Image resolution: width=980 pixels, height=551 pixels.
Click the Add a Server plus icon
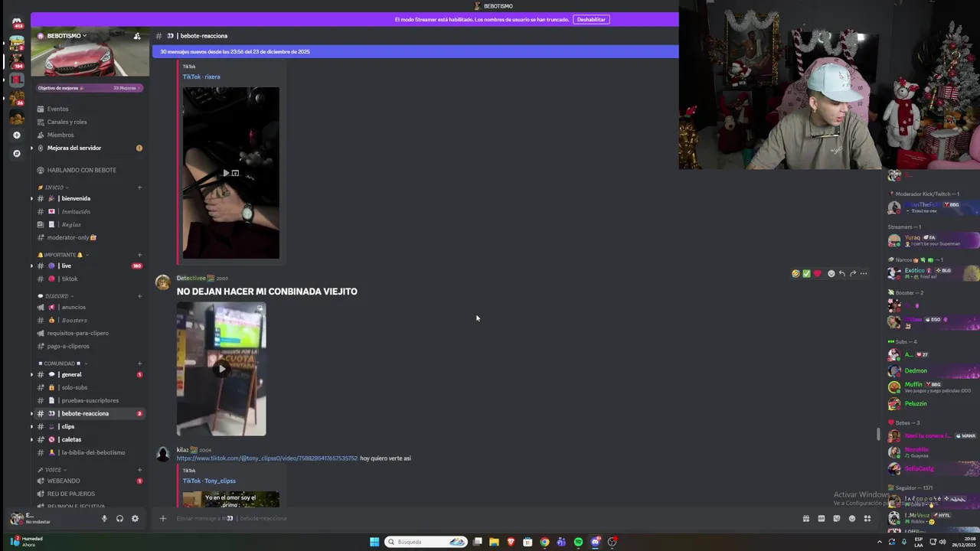tap(17, 135)
